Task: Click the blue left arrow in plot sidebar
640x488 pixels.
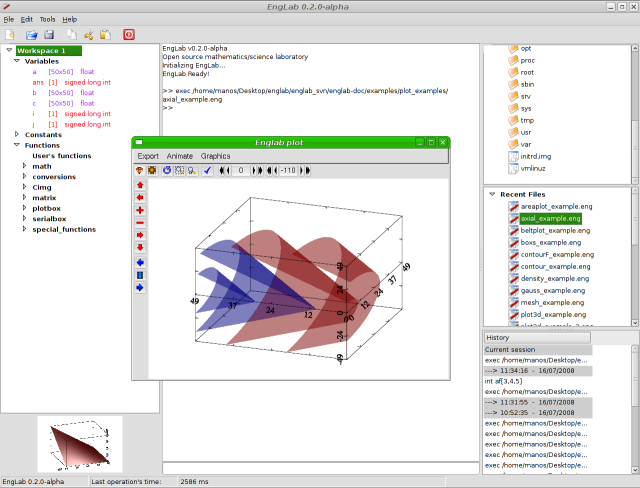Action: tap(140, 262)
